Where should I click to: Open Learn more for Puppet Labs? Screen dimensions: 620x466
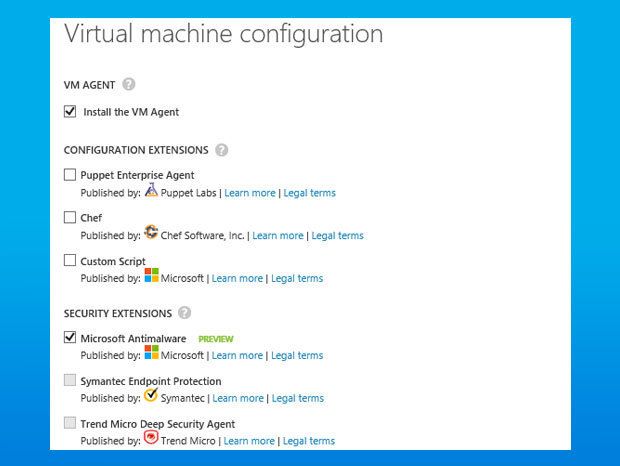(x=250, y=193)
